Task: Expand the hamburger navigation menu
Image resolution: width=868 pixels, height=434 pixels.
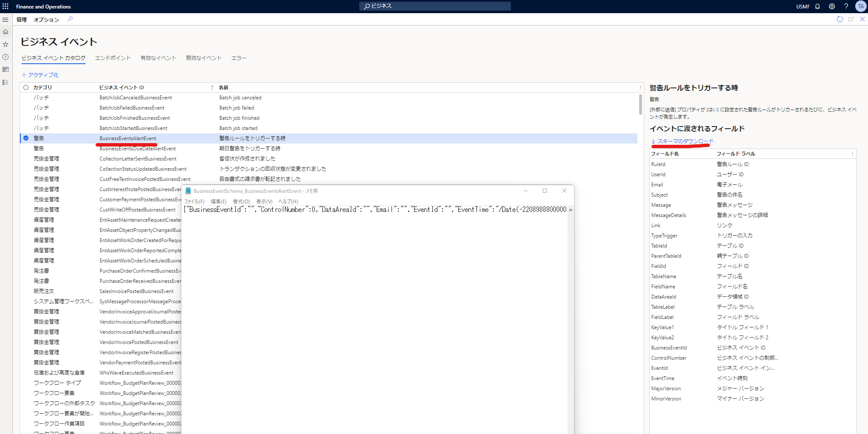Action: coord(6,20)
